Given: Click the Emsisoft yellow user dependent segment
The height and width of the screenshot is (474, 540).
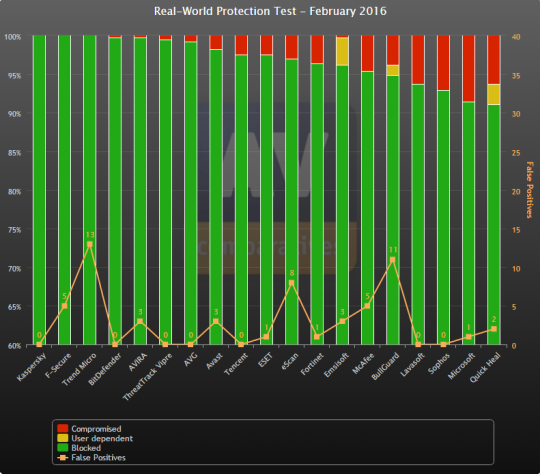Looking at the screenshot, I should 342,51.
